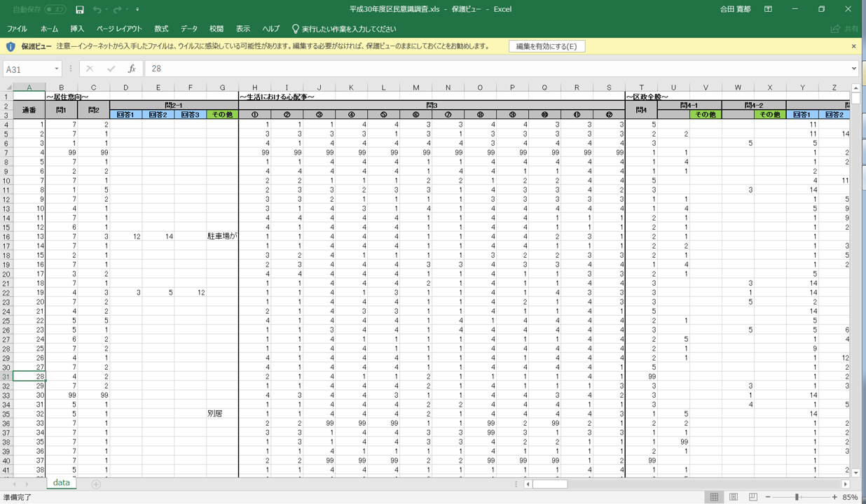866x504 pixels.
Task: Click the Select All corner triangle
Action: pyautogui.click(x=7, y=87)
